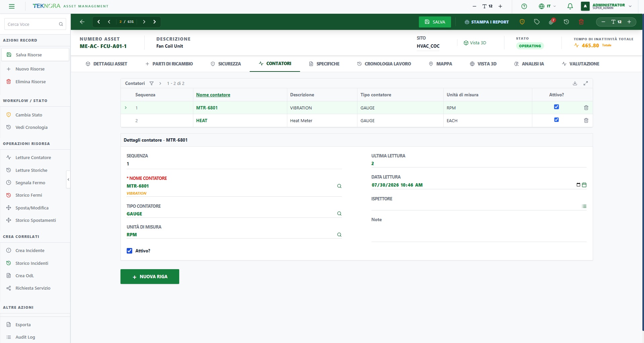The image size is (644, 343).
Task: Decrease text size in the green toolbar
Action: [x=603, y=22]
